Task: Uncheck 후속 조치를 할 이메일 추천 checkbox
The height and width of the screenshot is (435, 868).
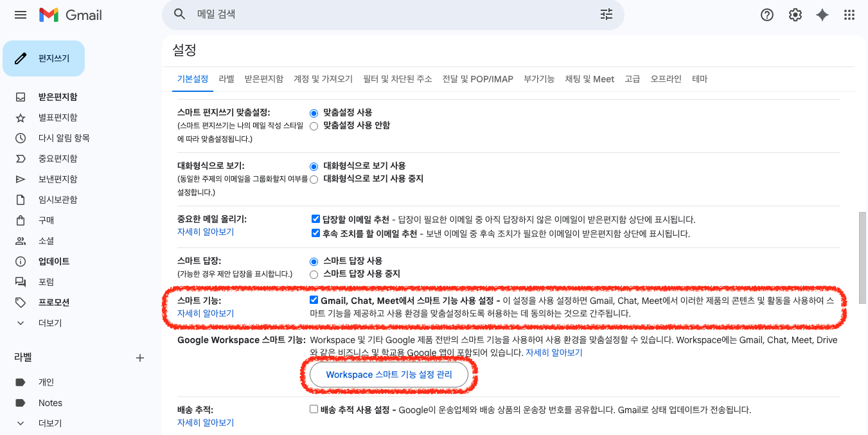Action: [x=315, y=233]
